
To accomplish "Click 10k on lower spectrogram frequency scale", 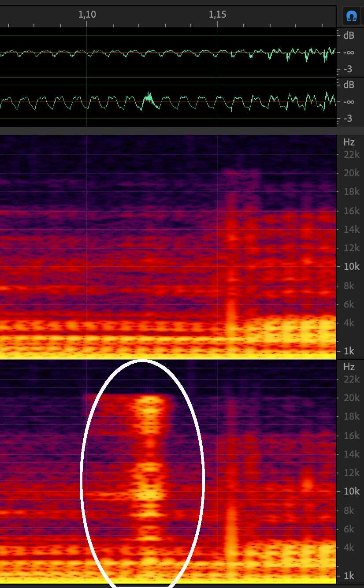I will pyautogui.click(x=351, y=491).
